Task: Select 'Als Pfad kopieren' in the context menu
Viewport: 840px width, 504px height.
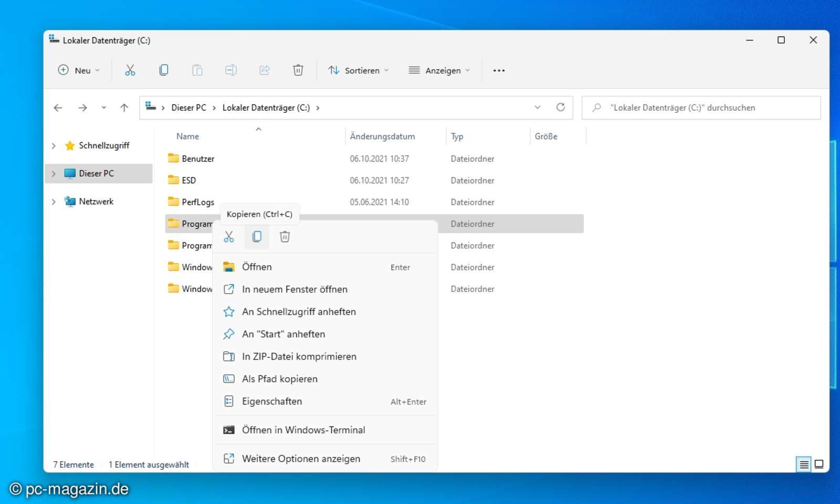Action: coord(279,379)
